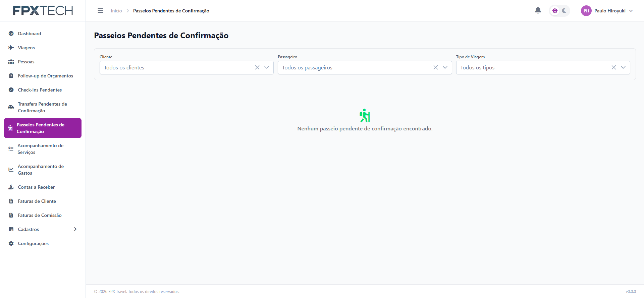Open Viagens menu item
The width and height of the screenshot is (644, 298).
[x=43, y=48]
